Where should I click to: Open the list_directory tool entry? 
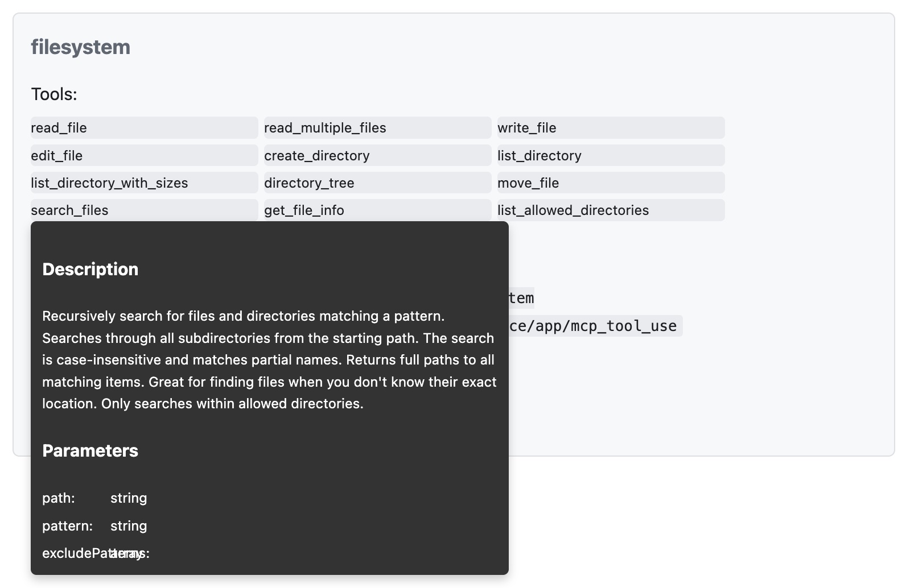click(x=611, y=155)
